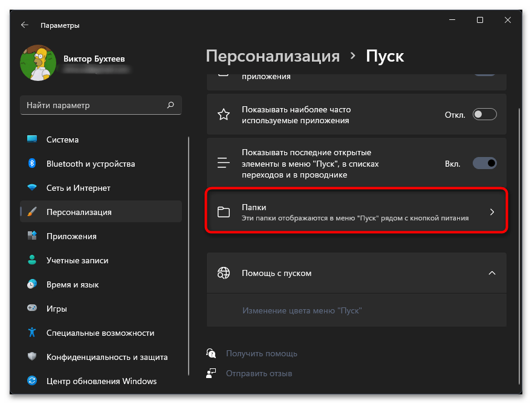This screenshot has height=404, width=532.
Task: Open the Получить помощь link
Action: click(x=262, y=353)
